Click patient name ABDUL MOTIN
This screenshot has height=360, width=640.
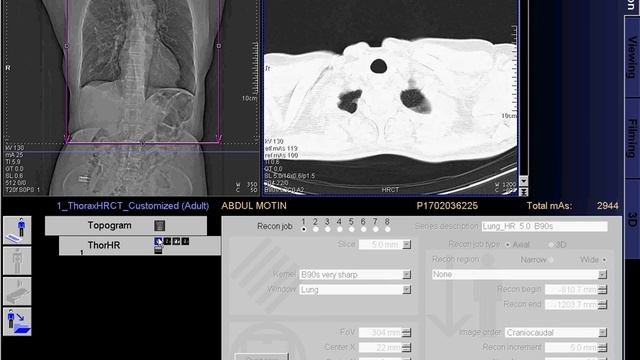point(254,206)
